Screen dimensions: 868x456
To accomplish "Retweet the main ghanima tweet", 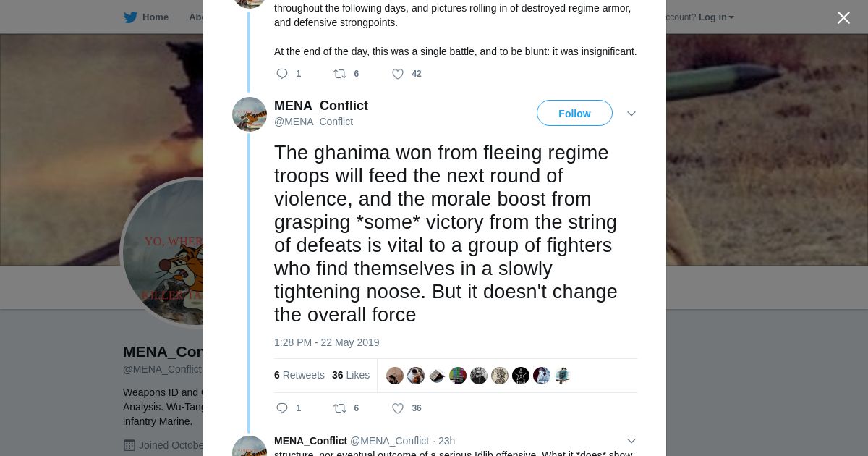I will coord(340,408).
